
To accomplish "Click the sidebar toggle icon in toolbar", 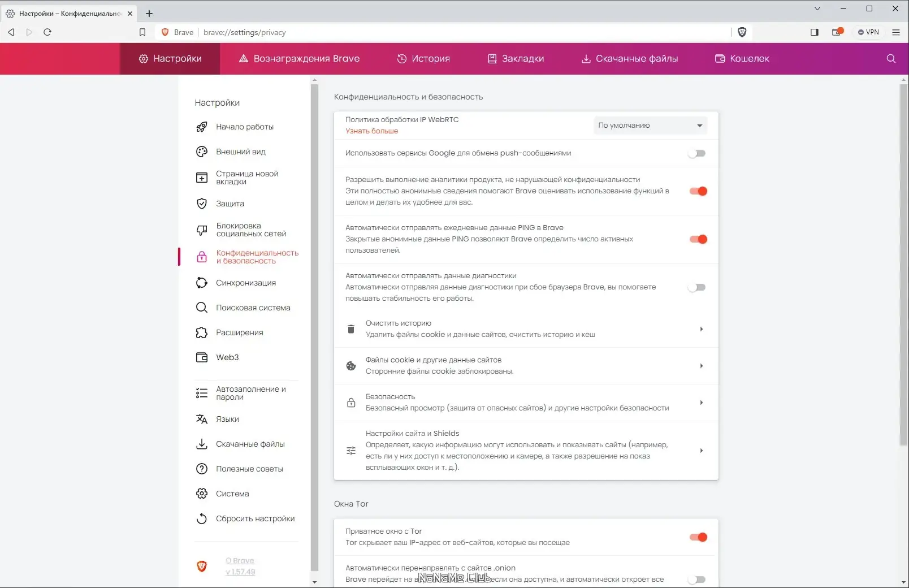I will point(814,32).
